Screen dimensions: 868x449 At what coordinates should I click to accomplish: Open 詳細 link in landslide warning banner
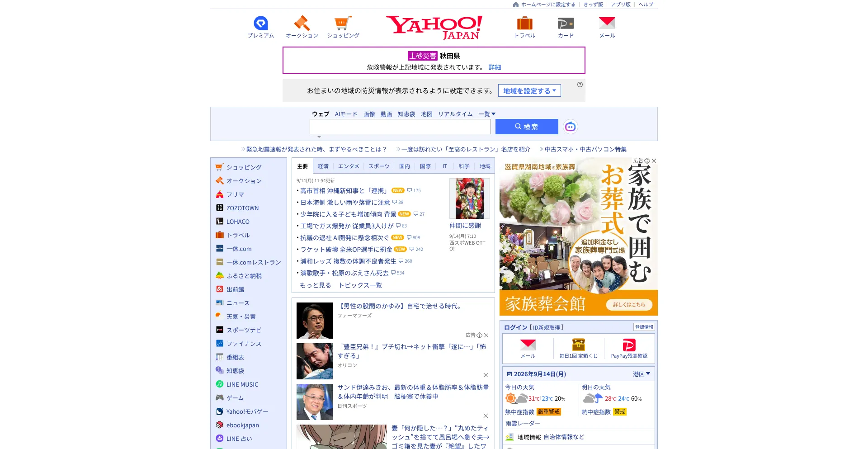click(x=495, y=67)
